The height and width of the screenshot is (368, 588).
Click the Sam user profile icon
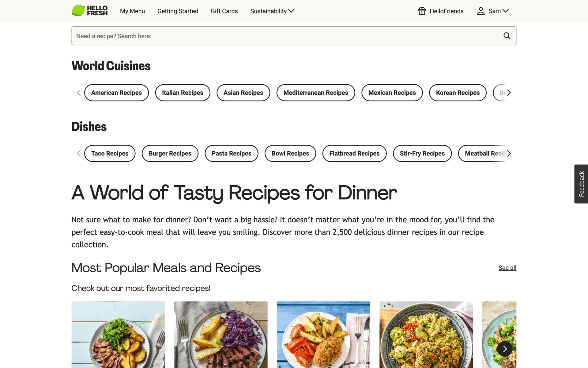coord(481,11)
